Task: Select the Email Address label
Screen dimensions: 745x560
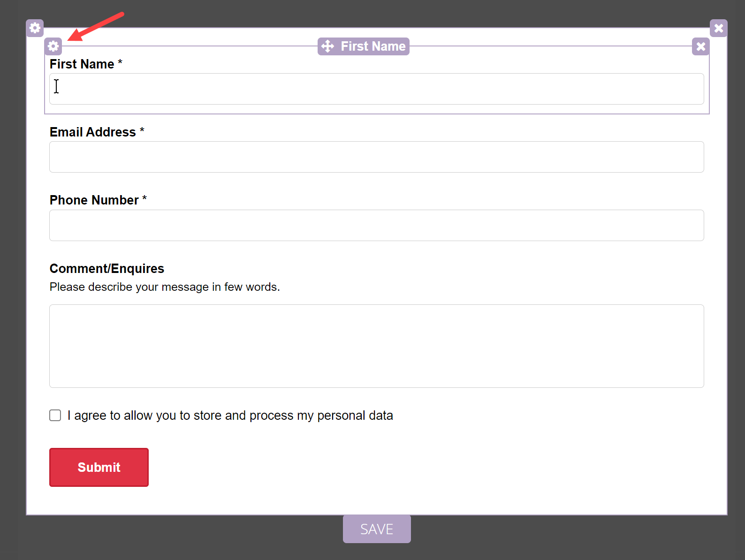Action: click(93, 132)
